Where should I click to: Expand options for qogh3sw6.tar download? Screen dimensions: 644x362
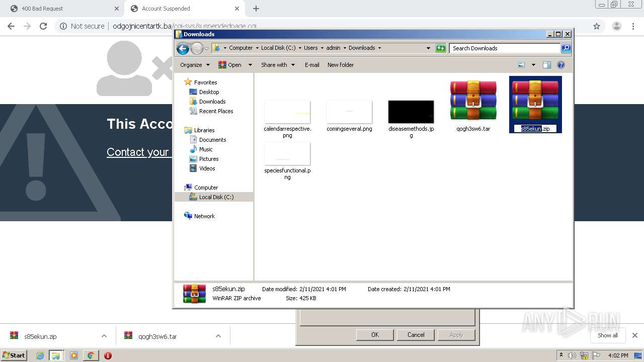218,336
